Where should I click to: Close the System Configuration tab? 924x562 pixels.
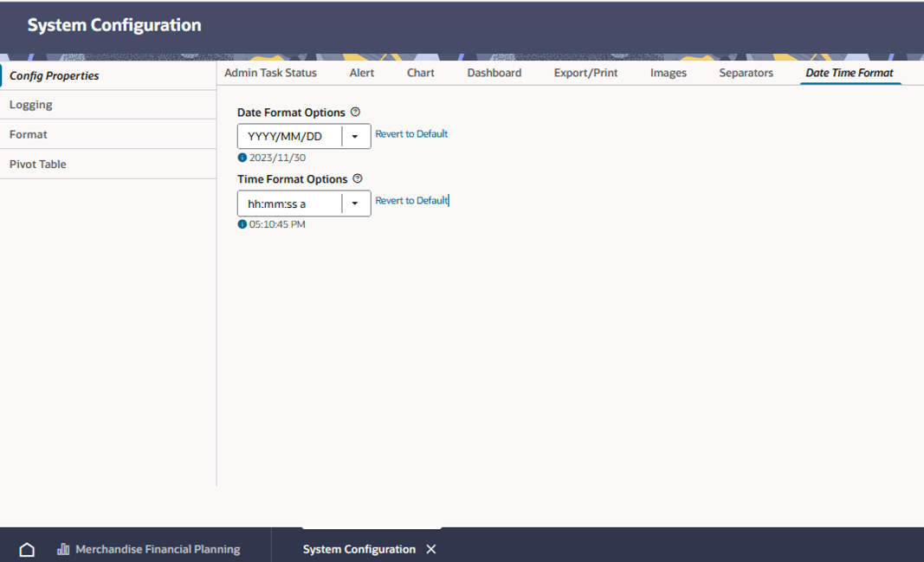[x=431, y=549]
